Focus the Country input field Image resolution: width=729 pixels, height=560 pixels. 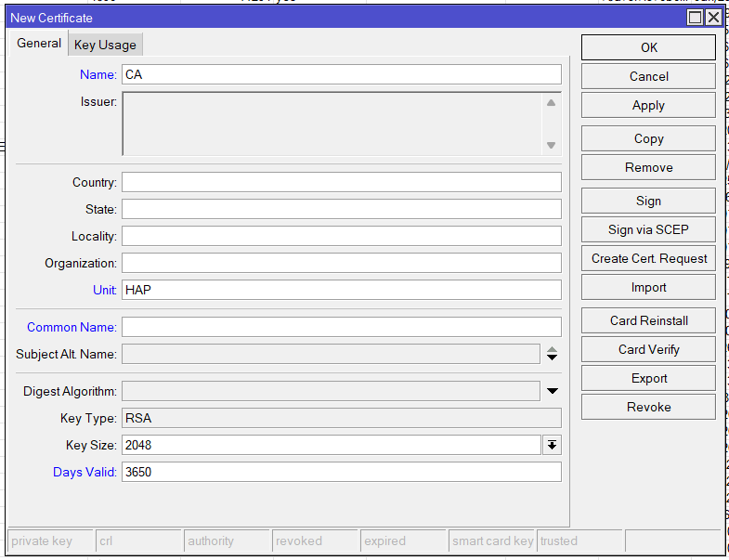pos(342,182)
